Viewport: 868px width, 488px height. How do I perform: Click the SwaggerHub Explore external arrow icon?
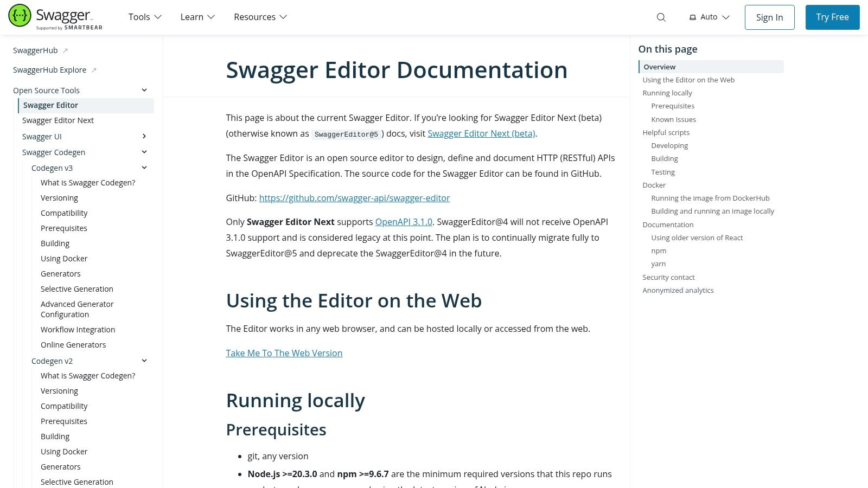94,70
